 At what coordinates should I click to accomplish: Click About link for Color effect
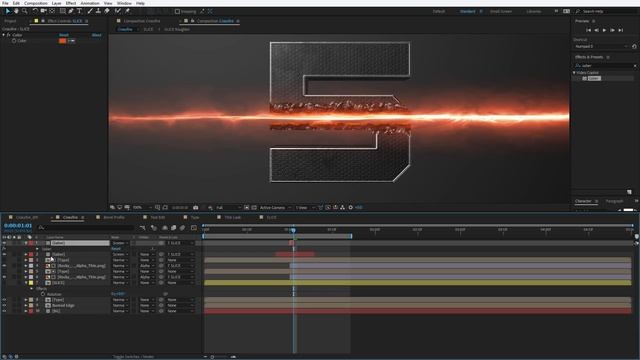point(97,35)
